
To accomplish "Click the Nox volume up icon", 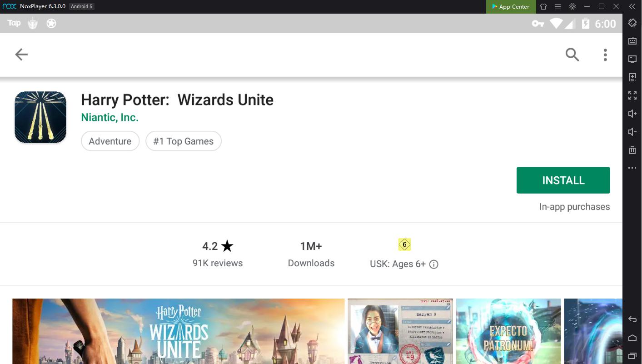I will tap(632, 114).
